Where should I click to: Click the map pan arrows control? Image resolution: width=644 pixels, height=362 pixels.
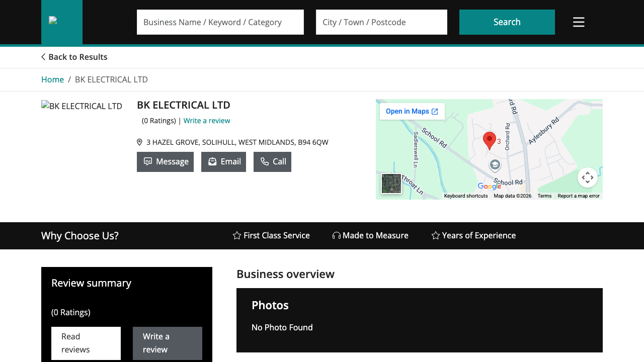pyautogui.click(x=588, y=177)
